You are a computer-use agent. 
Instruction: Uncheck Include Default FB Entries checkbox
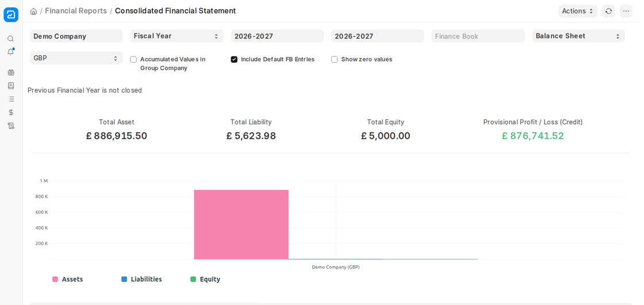pos(234,59)
